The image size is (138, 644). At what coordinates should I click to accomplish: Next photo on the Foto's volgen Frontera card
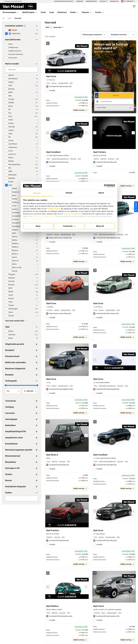coord(133,133)
